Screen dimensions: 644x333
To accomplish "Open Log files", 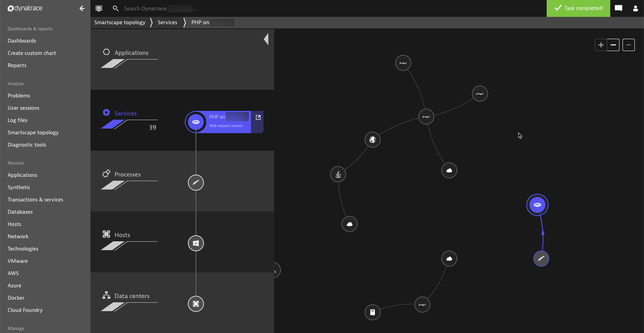I will click(18, 120).
